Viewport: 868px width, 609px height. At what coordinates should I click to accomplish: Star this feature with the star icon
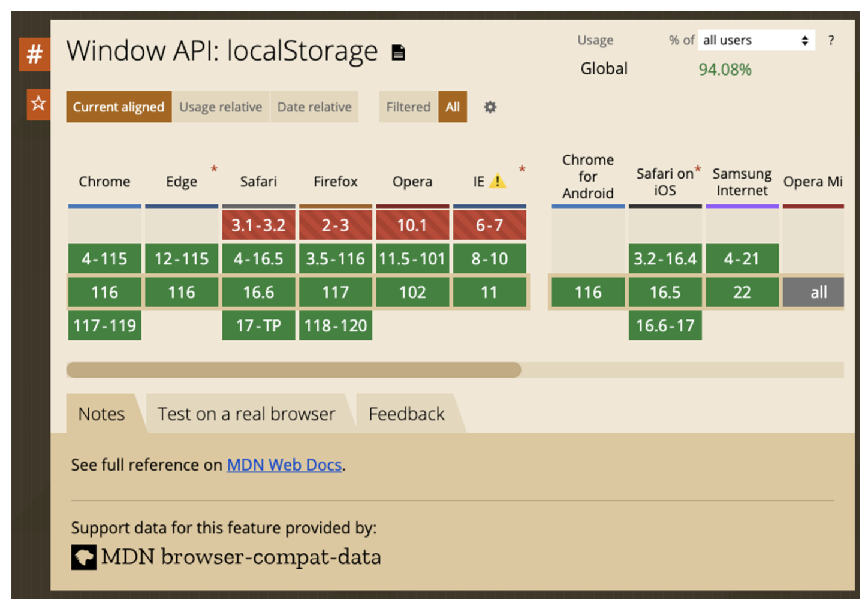[38, 104]
